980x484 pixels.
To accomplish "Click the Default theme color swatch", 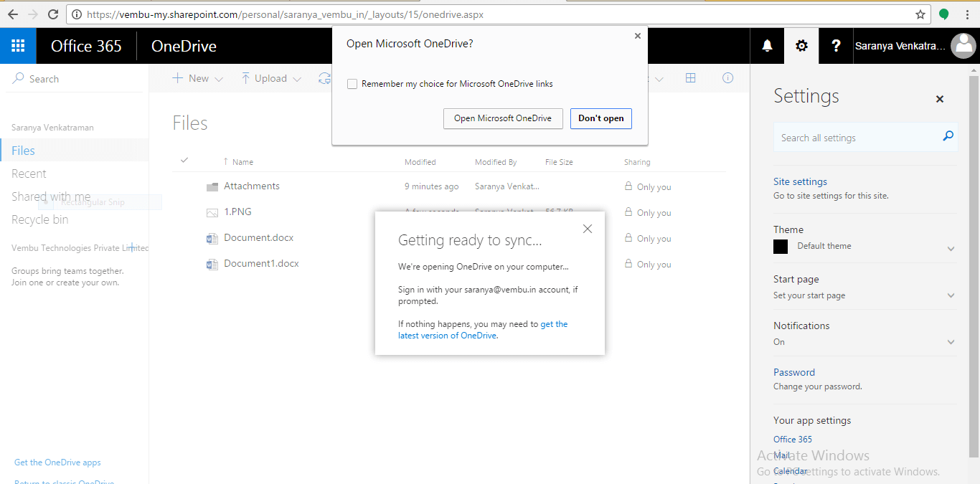I will pos(780,246).
